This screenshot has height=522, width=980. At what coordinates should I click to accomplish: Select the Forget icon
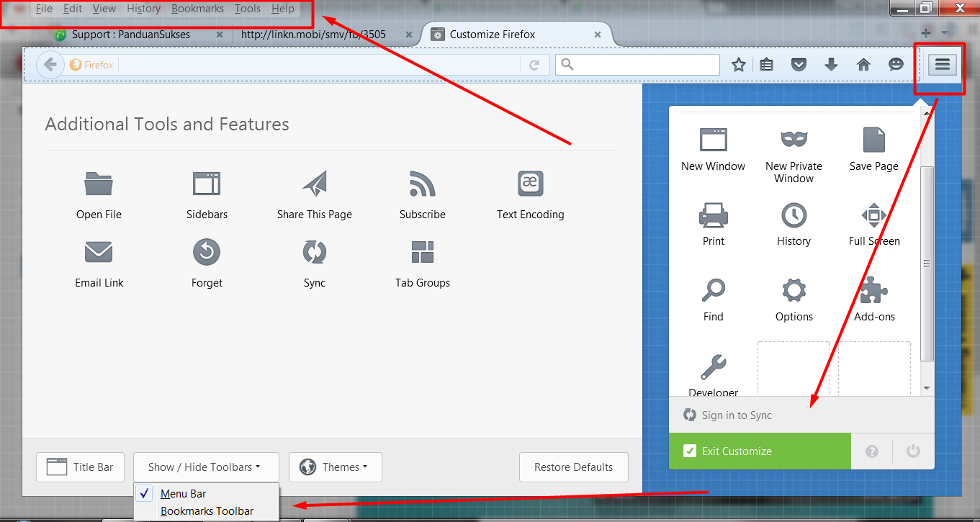coord(207,252)
